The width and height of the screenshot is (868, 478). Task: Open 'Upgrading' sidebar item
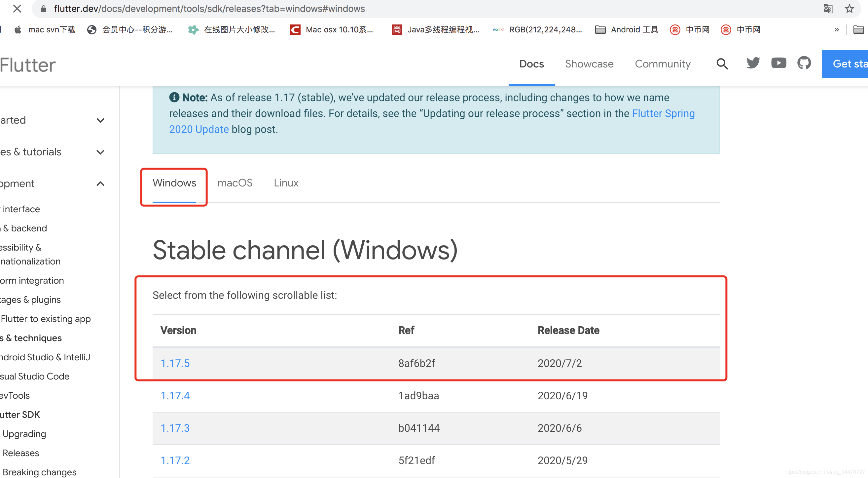point(24,434)
